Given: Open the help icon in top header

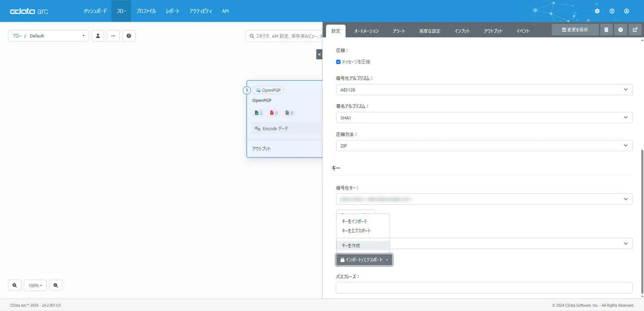Looking at the screenshot, I should (x=612, y=11).
